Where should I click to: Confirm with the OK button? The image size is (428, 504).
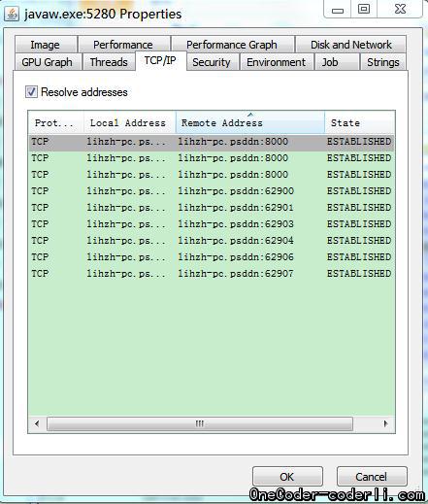coord(287,477)
